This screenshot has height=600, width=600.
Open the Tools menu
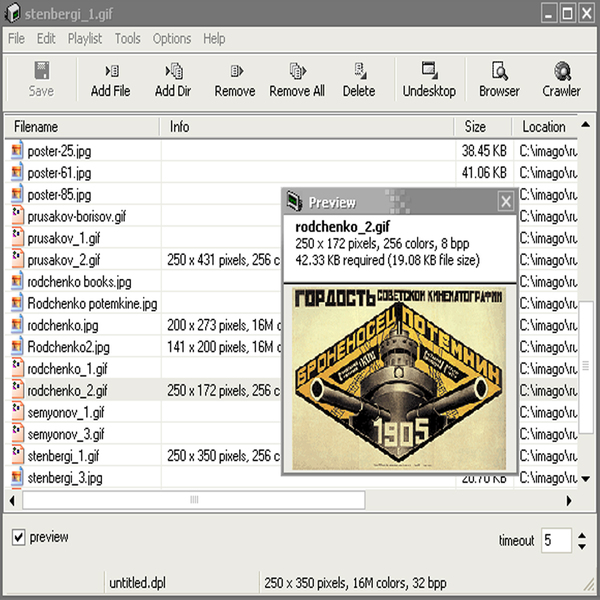(x=127, y=39)
